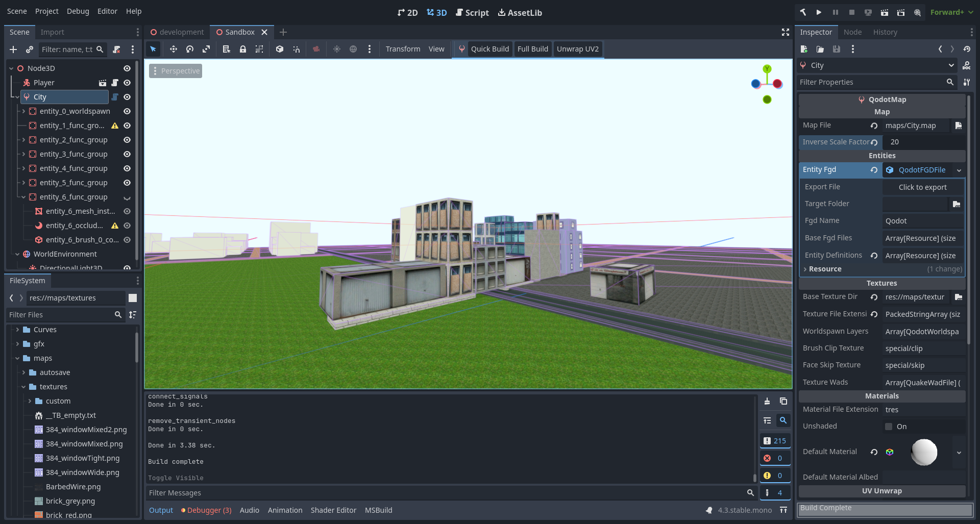Click the Click to export button
Image resolution: width=980 pixels, height=524 pixels.
pyautogui.click(x=922, y=187)
